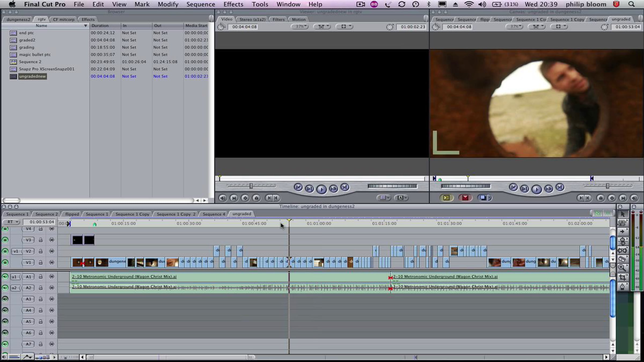Open the Canvas playhead sync pop-up

[x=537, y=27]
